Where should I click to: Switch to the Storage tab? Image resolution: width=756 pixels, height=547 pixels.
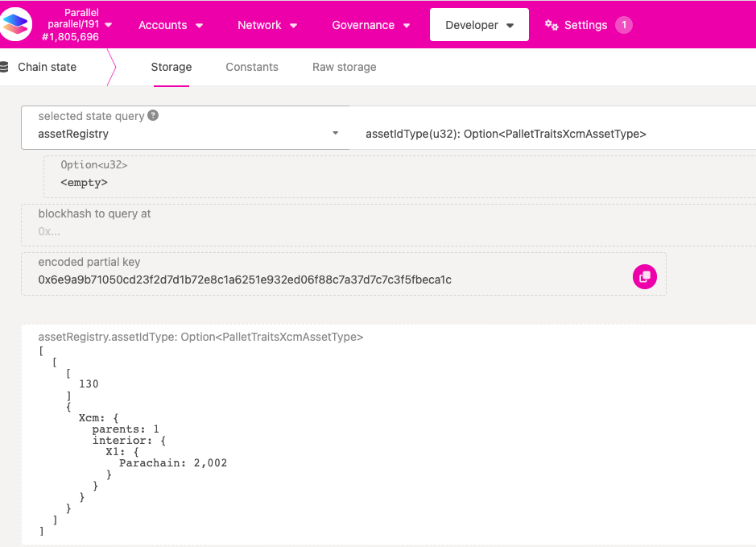171,67
